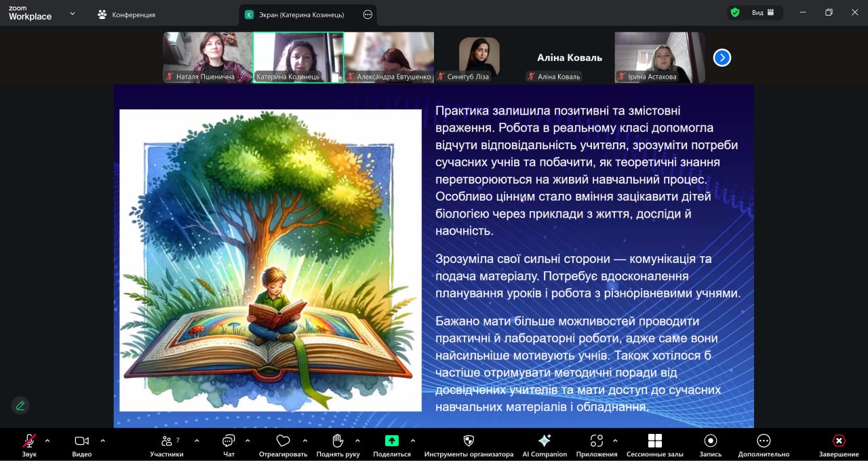
Task: Click the Отреагировать heart reaction icon
Action: click(283, 441)
